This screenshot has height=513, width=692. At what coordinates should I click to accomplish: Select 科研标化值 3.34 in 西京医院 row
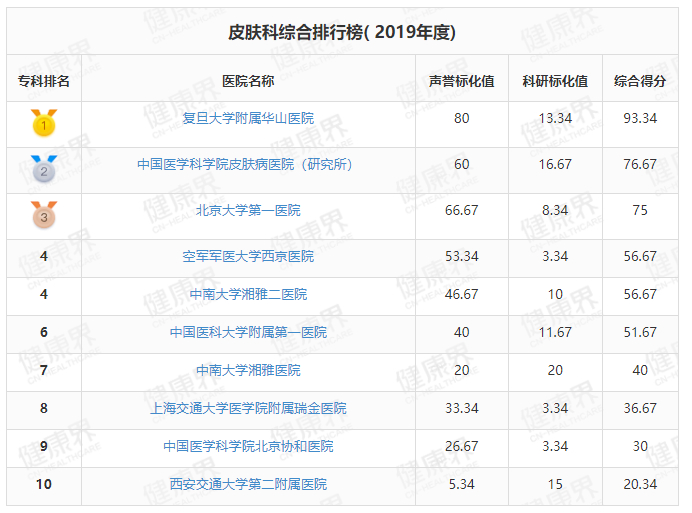[x=555, y=256]
